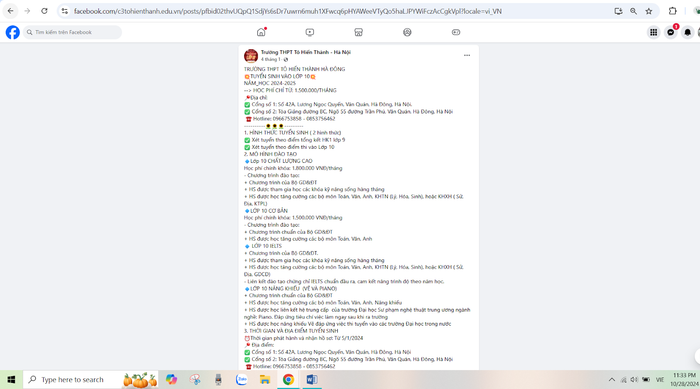Open the Facebook Marketplace tab

click(358, 32)
